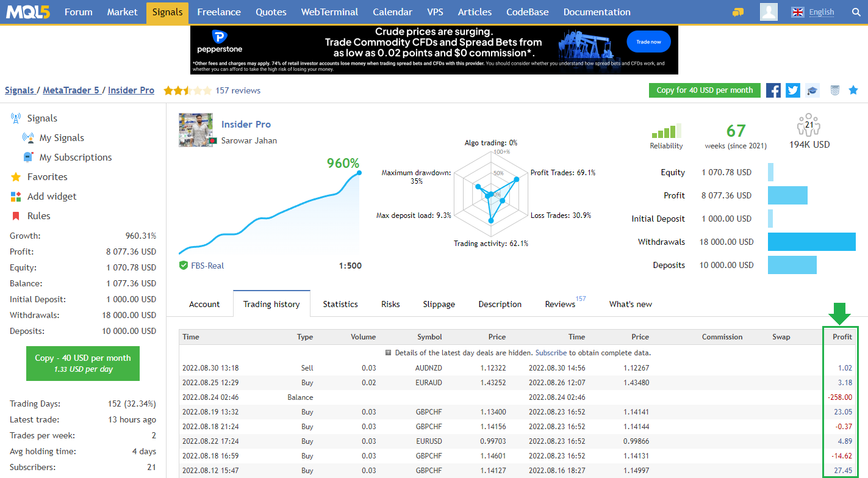868x478 pixels.
Task: Click the My Signals icon
Action: point(28,138)
